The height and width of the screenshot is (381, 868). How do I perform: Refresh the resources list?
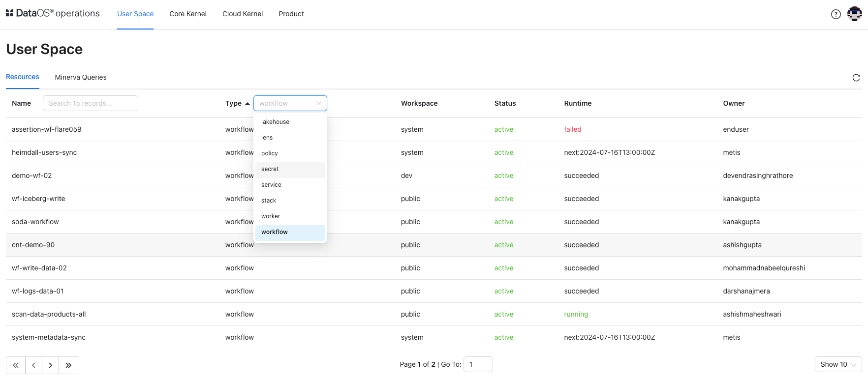(x=856, y=78)
